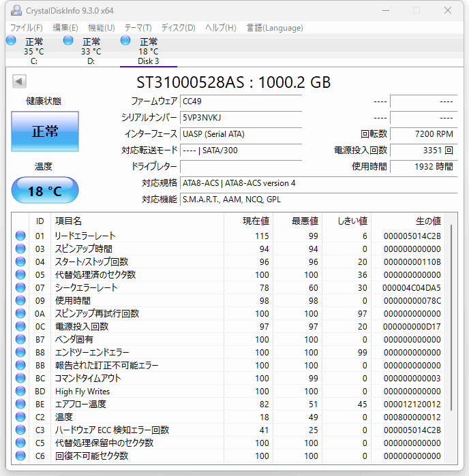Screen dimensions: 469x476
Task: Click the status icon for C2 温度 row
Action: coord(20,417)
